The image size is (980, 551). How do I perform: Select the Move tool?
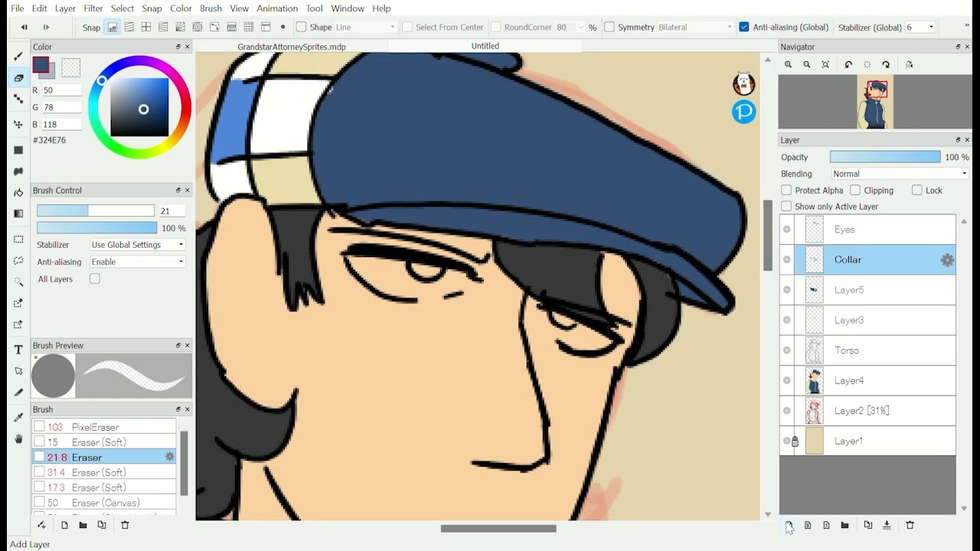click(18, 125)
